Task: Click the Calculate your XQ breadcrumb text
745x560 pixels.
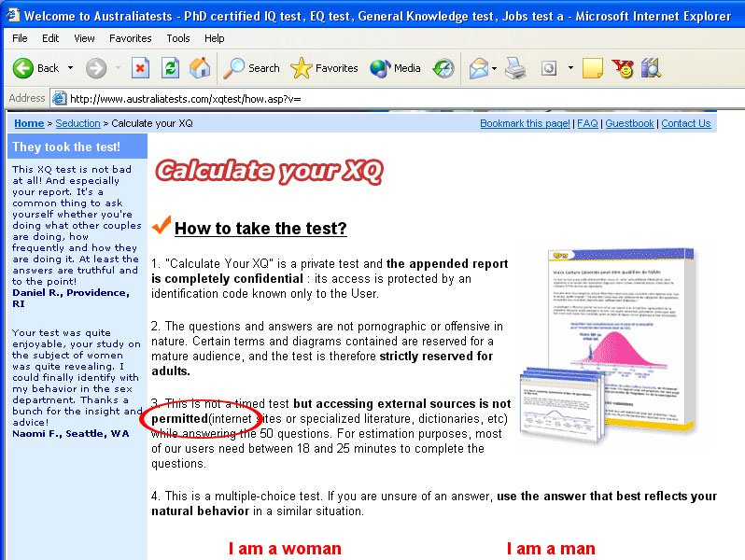Action: 152,123
